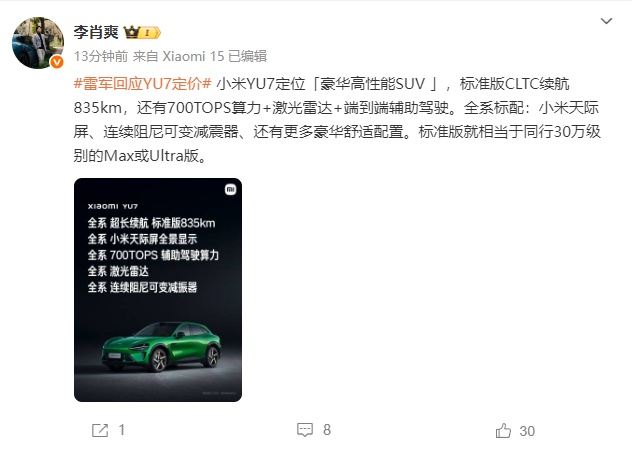
Task: Click the repost share icon
Action: tap(100, 430)
